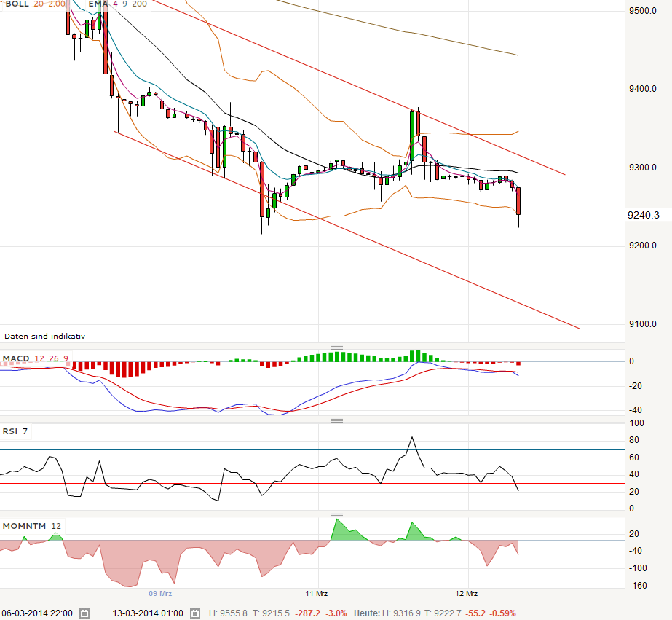Viewport: 672px width, 620px height.
Task: Grab the divider handle above the RSI panel
Action: (337, 420)
